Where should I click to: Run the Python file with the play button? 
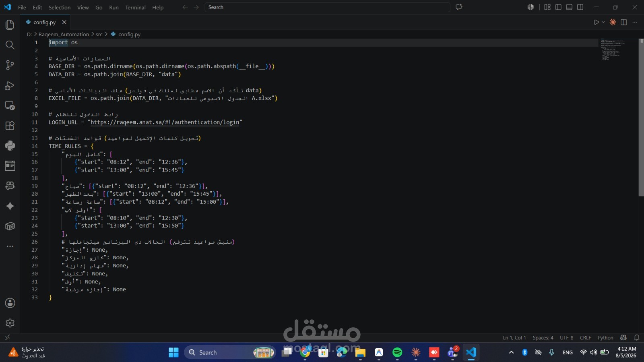point(597,22)
